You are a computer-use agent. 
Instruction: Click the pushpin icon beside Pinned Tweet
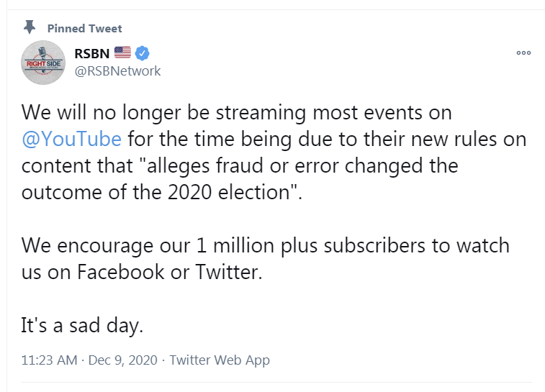[30, 27]
